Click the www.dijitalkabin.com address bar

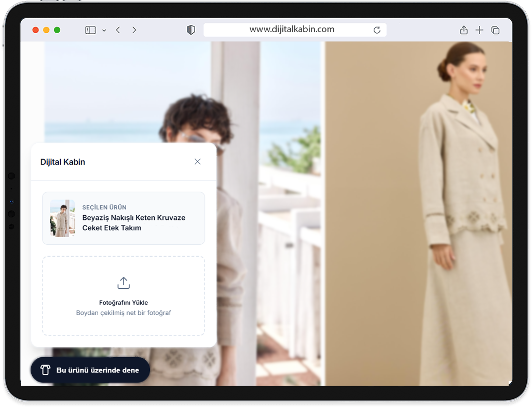pos(292,30)
